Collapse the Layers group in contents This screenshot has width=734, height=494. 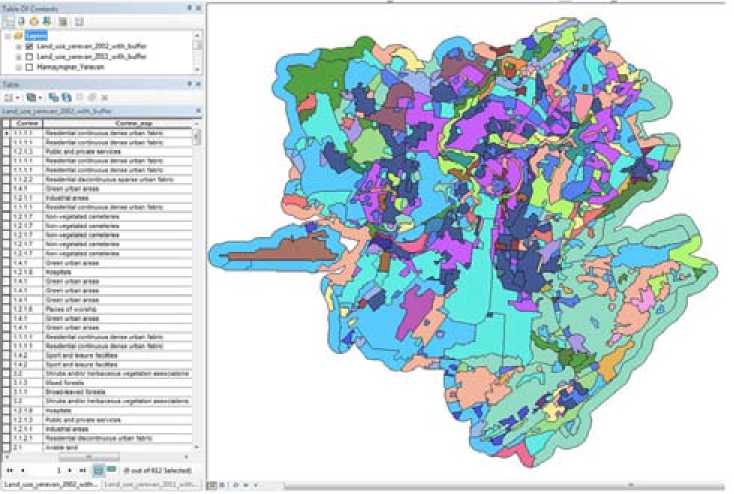click(x=8, y=34)
